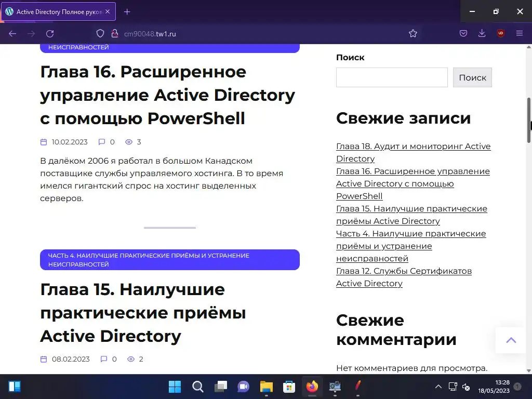Select the Active Directory Полное руководство tab

click(59, 11)
